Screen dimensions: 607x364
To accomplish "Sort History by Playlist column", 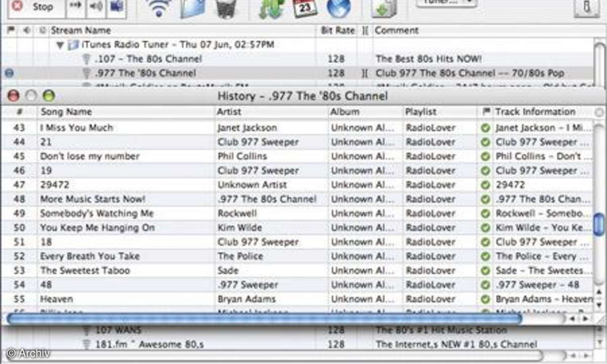I will click(x=440, y=112).
